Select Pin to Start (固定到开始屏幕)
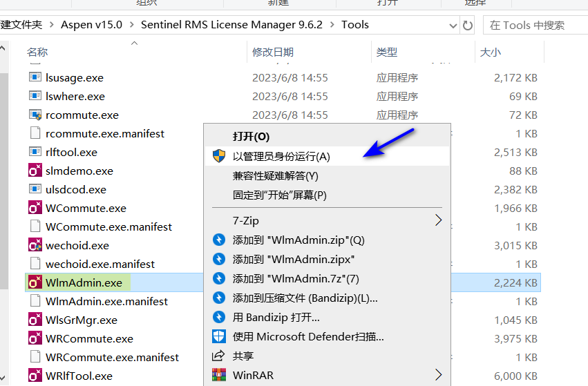The height and width of the screenshot is (386, 588). pyautogui.click(x=327, y=195)
